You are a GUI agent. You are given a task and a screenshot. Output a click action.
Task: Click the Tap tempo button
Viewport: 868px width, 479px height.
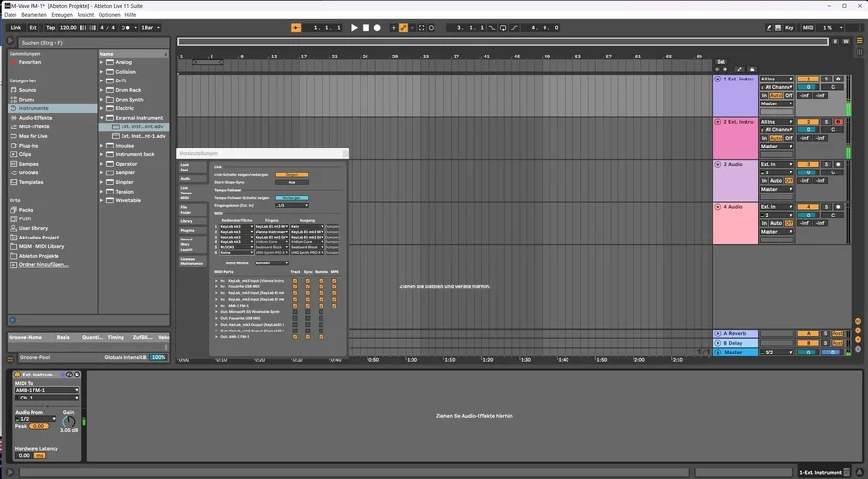(x=51, y=27)
